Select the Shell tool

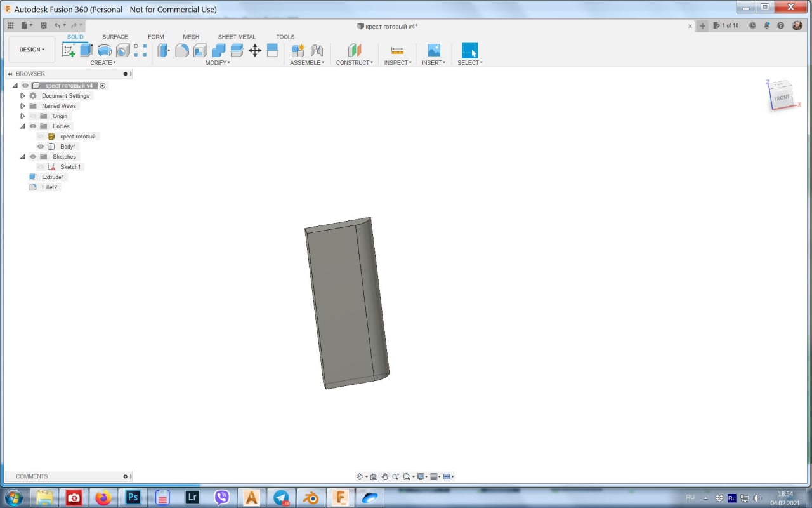click(x=200, y=50)
